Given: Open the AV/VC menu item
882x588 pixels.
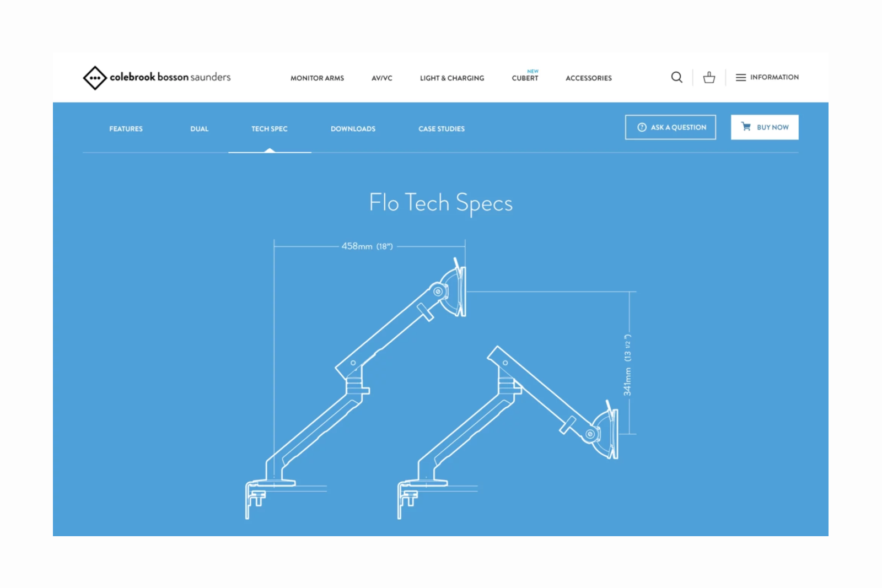Looking at the screenshot, I should [x=381, y=78].
